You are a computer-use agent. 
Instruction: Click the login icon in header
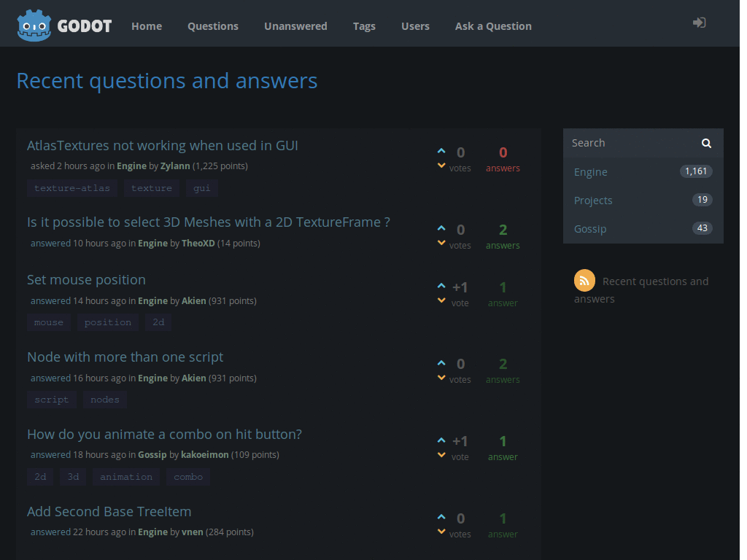click(699, 23)
